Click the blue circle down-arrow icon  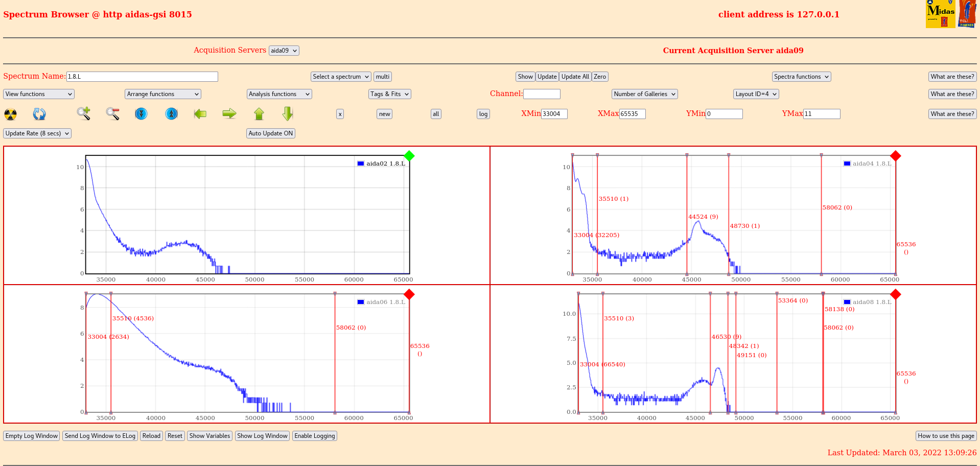click(x=142, y=113)
